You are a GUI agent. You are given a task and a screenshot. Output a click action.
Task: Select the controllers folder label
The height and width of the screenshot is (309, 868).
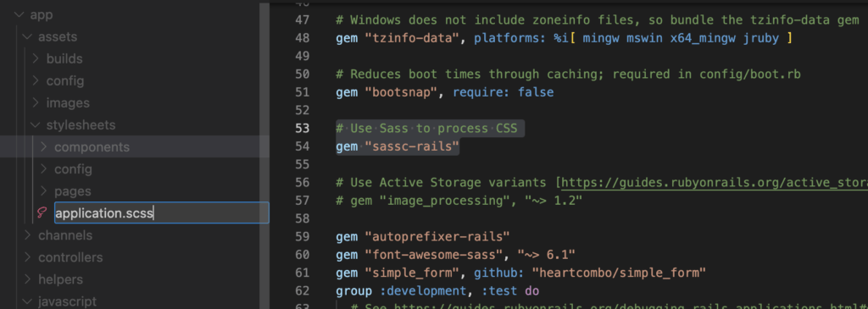[70, 257]
